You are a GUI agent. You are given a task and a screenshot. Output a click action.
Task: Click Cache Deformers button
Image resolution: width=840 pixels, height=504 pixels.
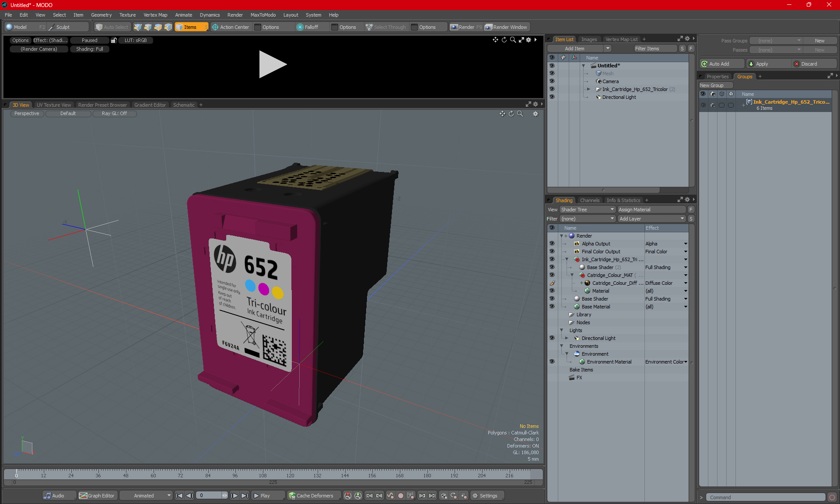[x=314, y=496]
